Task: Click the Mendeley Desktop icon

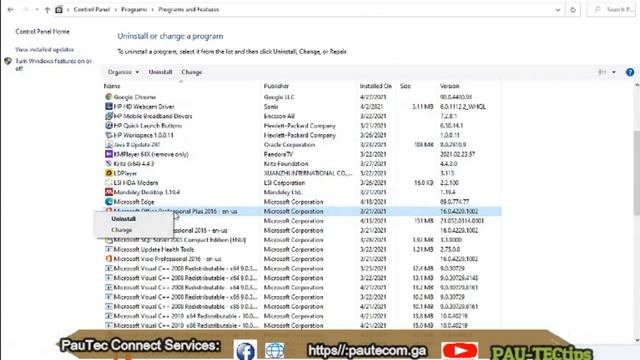Action: [109, 192]
